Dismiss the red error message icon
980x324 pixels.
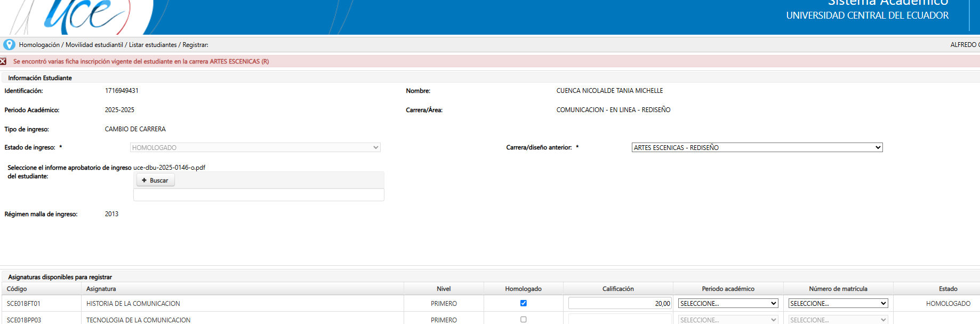tap(3, 61)
